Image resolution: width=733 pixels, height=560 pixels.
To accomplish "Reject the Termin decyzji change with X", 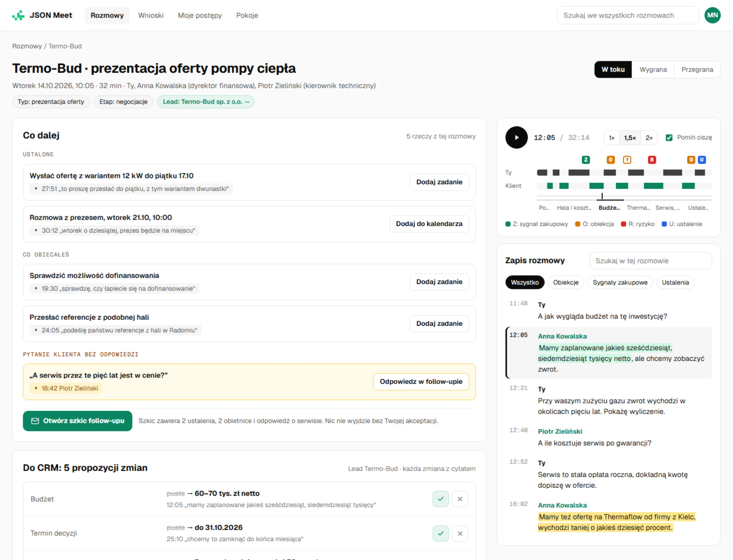I will pos(460,533).
